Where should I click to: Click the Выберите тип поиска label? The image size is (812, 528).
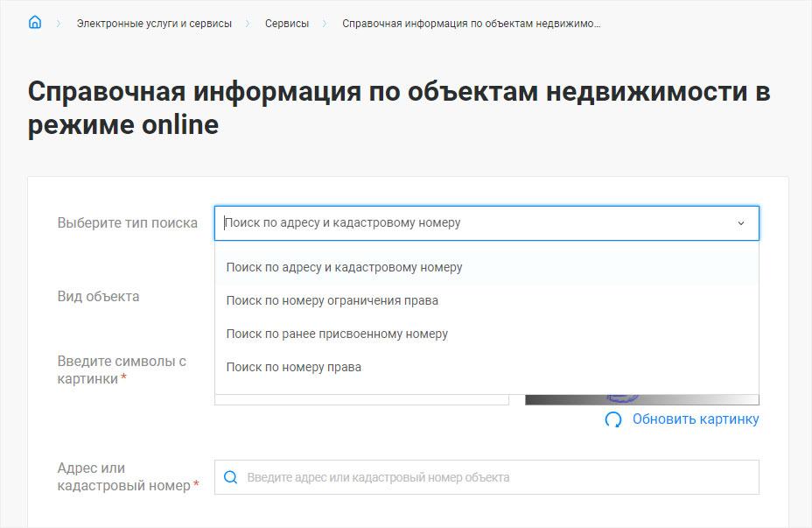pyautogui.click(x=128, y=223)
